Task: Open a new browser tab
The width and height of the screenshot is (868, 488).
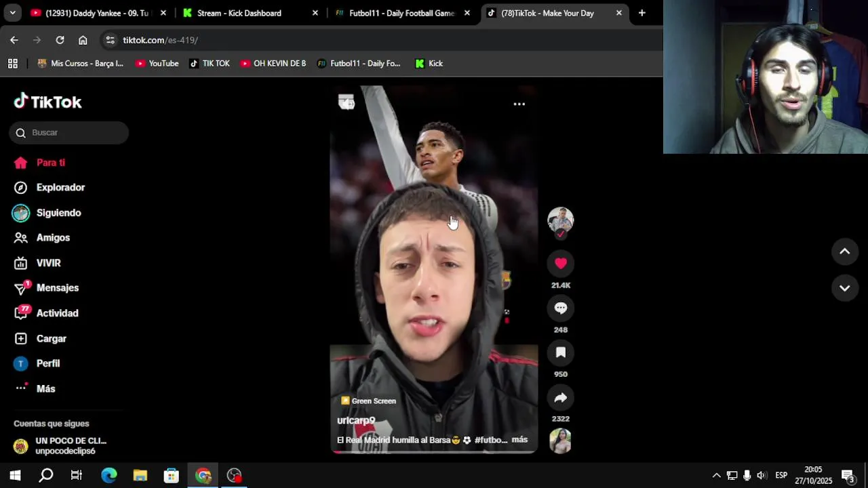Action: click(x=642, y=13)
